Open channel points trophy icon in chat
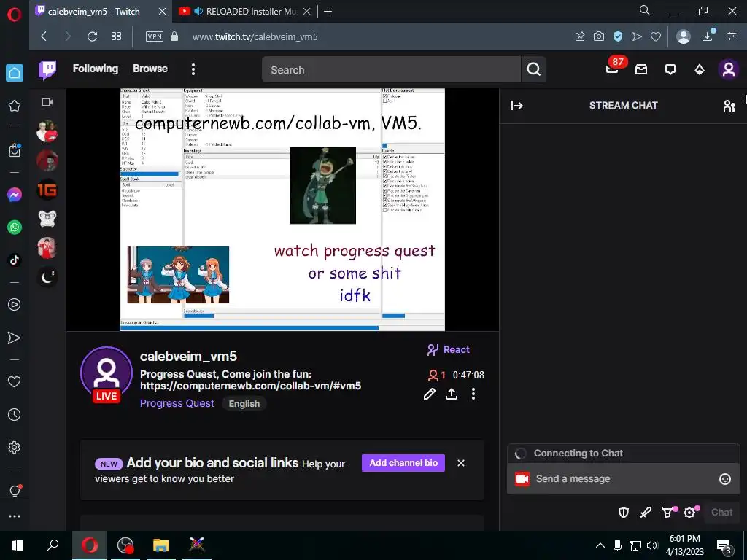This screenshot has width=747, height=560. [x=668, y=513]
